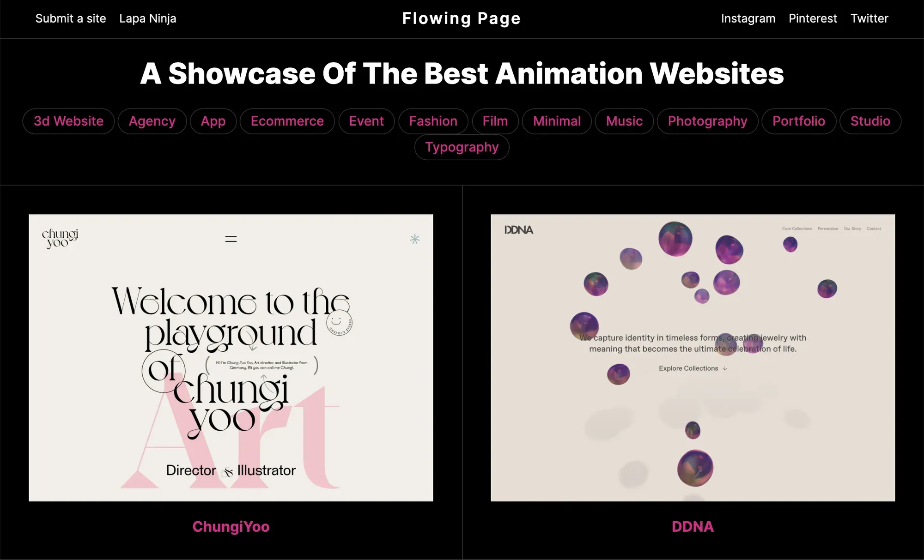Open the Instagram link in the header

click(x=748, y=18)
